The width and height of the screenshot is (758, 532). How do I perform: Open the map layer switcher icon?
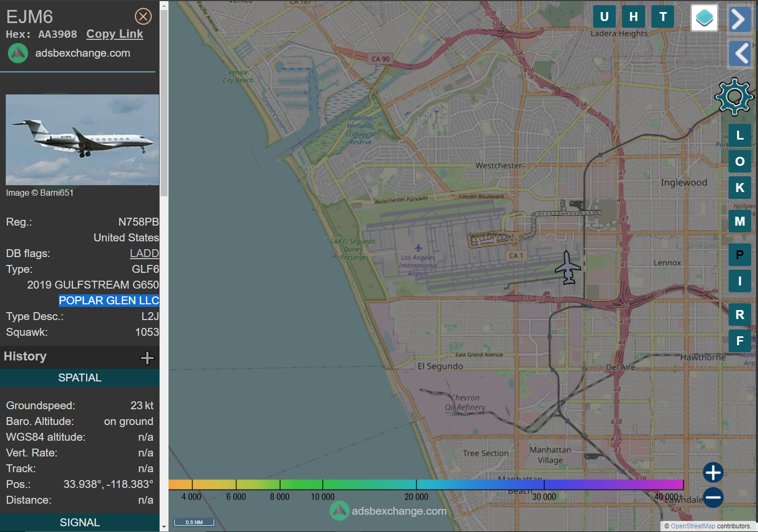[x=704, y=18]
